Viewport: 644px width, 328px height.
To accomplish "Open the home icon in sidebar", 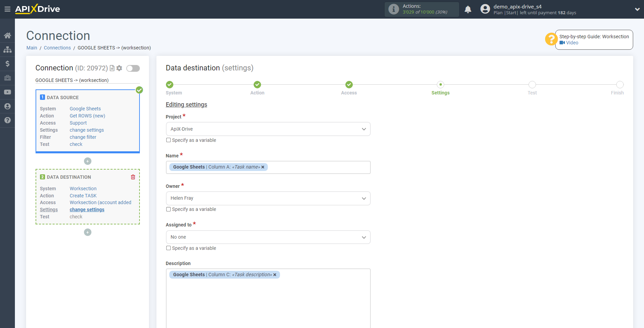I will point(7,36).
